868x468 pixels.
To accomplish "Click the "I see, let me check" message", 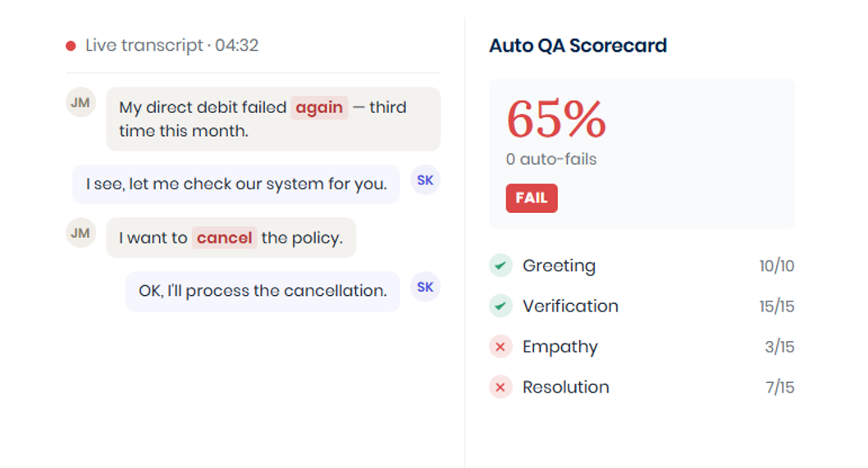I will pos(236,184).
